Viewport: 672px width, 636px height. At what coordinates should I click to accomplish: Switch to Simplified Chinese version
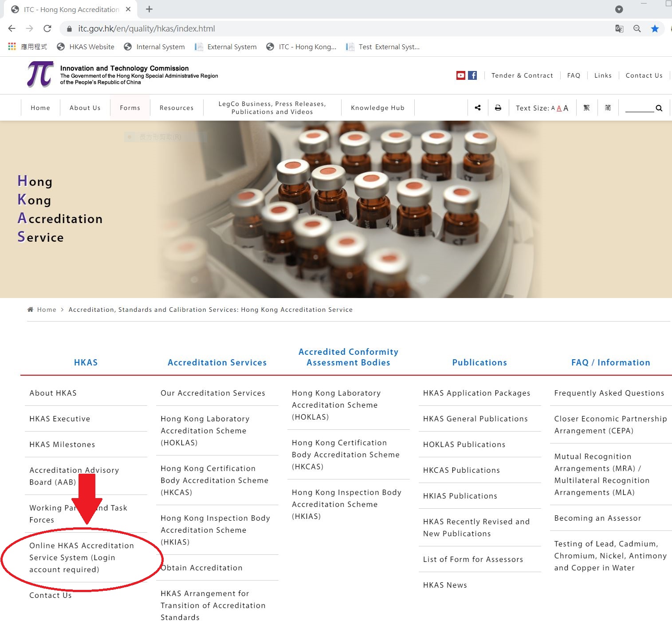pos(608,108)
